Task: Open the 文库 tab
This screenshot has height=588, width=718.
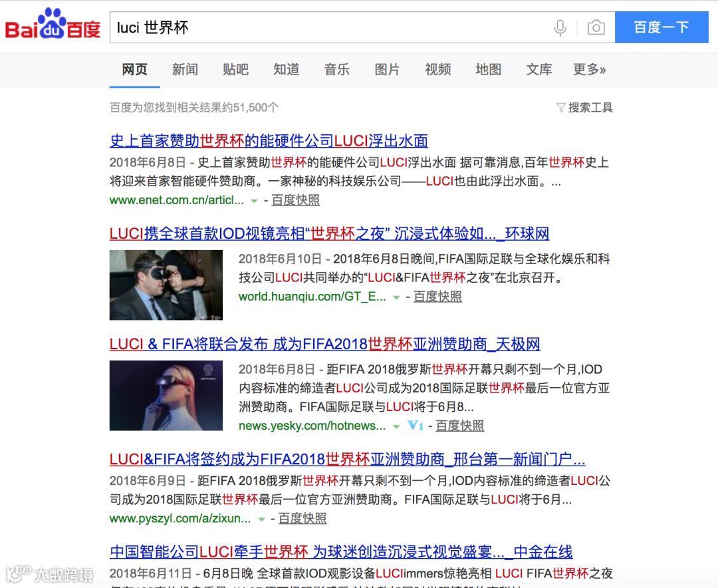Action: click(539, 70)
